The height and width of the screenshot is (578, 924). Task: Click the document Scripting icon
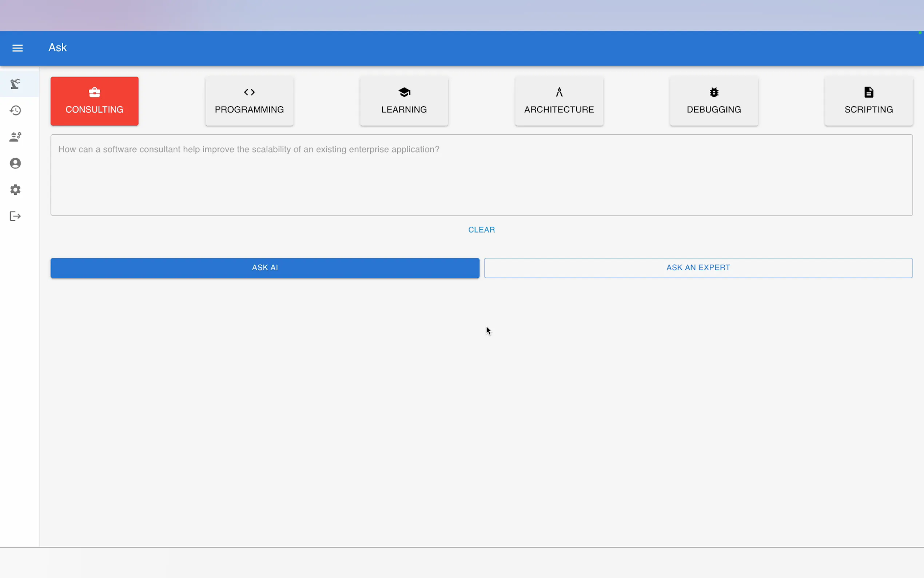pos(868,92)
